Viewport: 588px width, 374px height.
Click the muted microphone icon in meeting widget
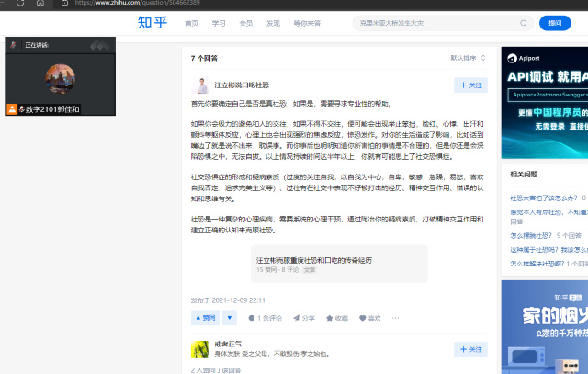13,45
